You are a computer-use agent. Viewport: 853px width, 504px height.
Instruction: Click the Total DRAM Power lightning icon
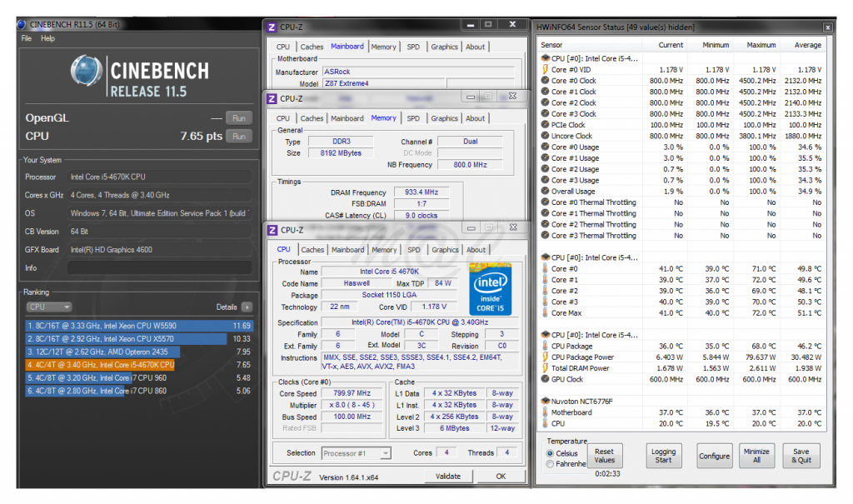[x=546, y=368]
